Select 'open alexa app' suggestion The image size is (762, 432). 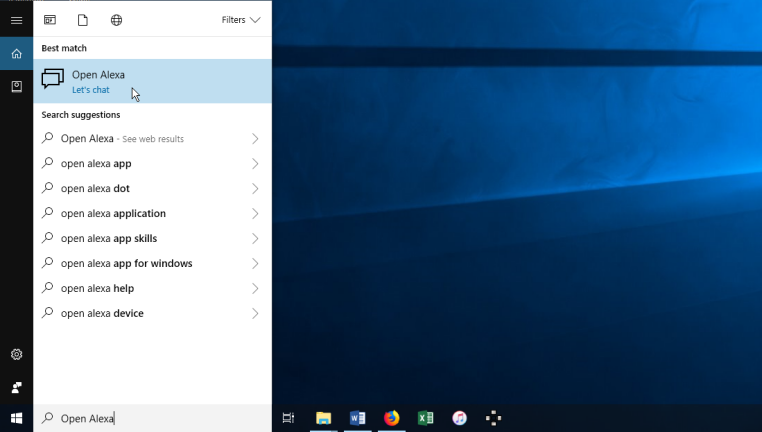[x=153, y=163]
